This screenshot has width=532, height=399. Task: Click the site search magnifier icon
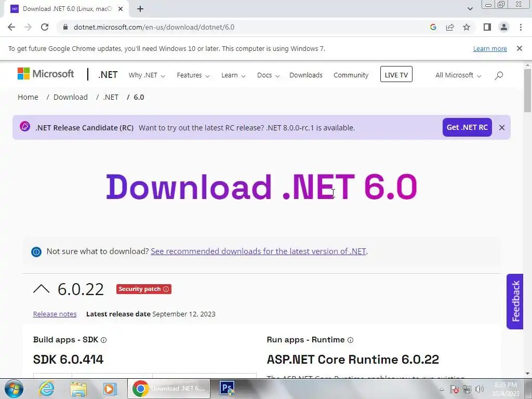pos(498,75)
